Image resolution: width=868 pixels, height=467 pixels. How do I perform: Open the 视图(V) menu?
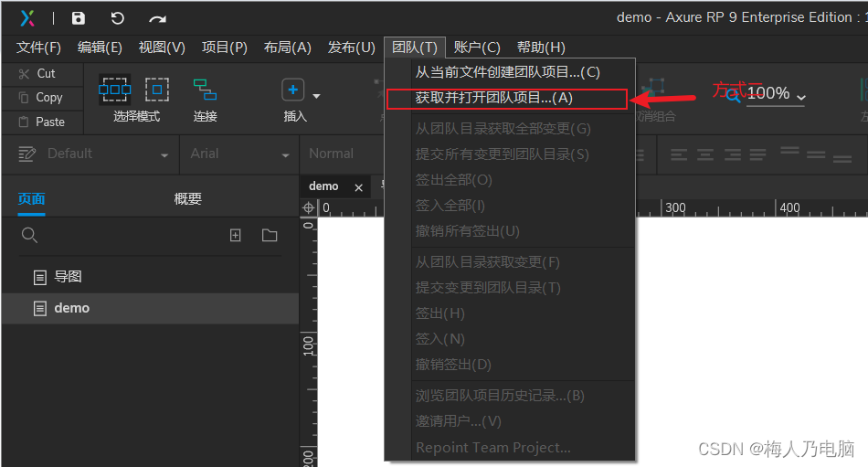pyautogui.click(x=162, y=48)
